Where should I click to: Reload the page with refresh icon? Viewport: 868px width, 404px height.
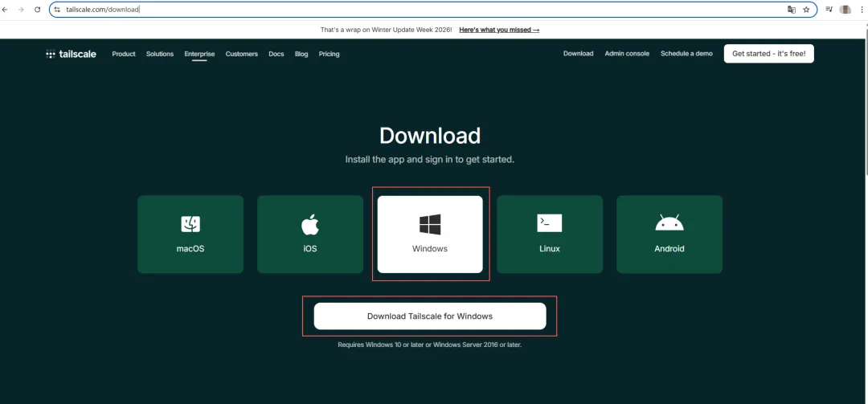pyautogui.click(x=38, y=10)
